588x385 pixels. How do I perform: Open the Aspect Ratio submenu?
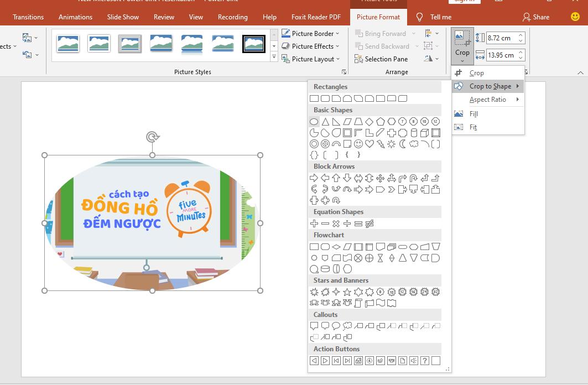point(486,100)
